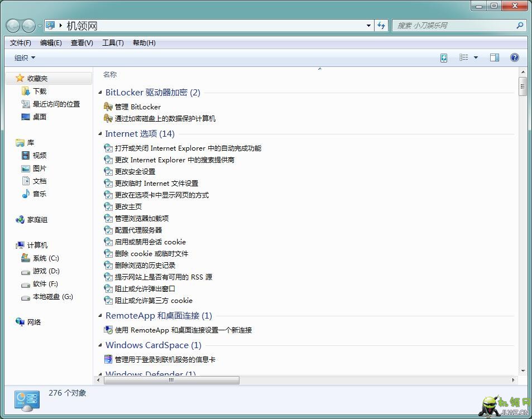
Task: Click the change view icon
Action: [x=463, y=57]
